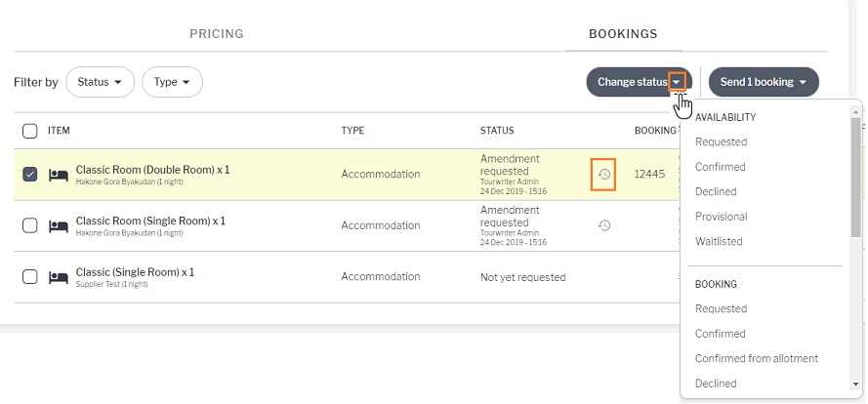Screen dimensions: 868x404
Task: Open history icon for Double Room booking
Action: (x=604, y=175)
